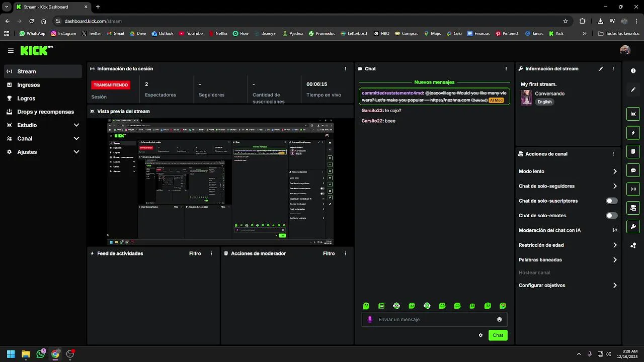Insert the first green emote in the emote row
This screenshot has width=644, height=362.
tap(366, 306)
